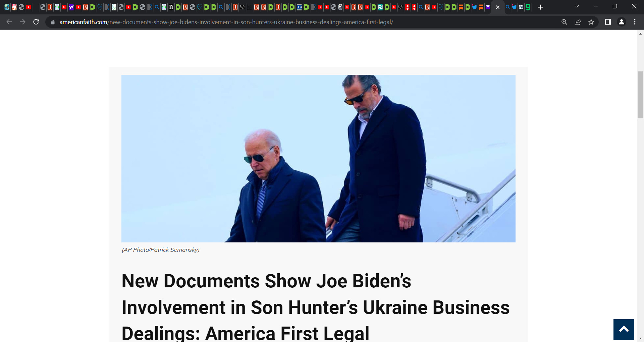Share this page using the share icon
This screenshot has width=644, height=342.
[x=578, y=22]
